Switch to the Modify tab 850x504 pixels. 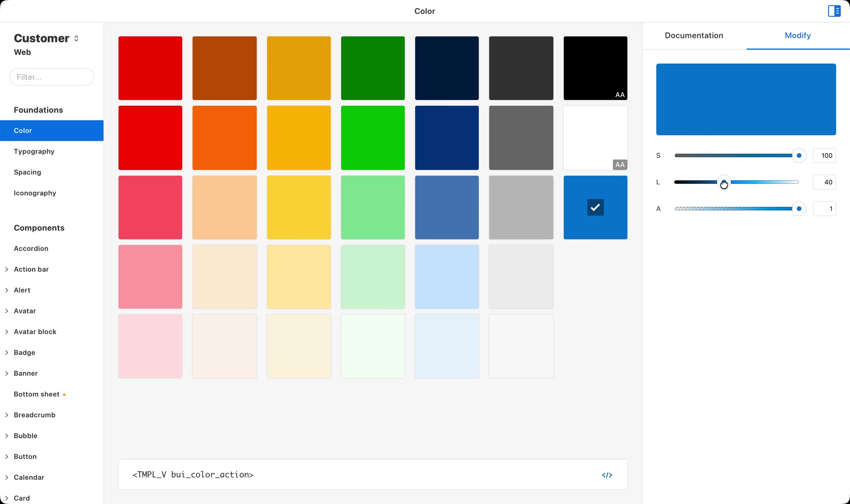pos(798,35)
